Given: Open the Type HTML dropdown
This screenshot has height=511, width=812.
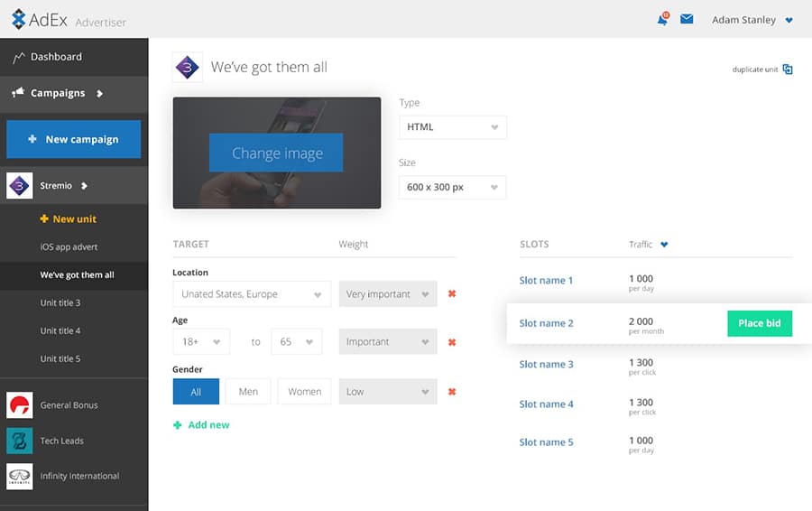Looking at the screenshot, I should tap(453, 127).
